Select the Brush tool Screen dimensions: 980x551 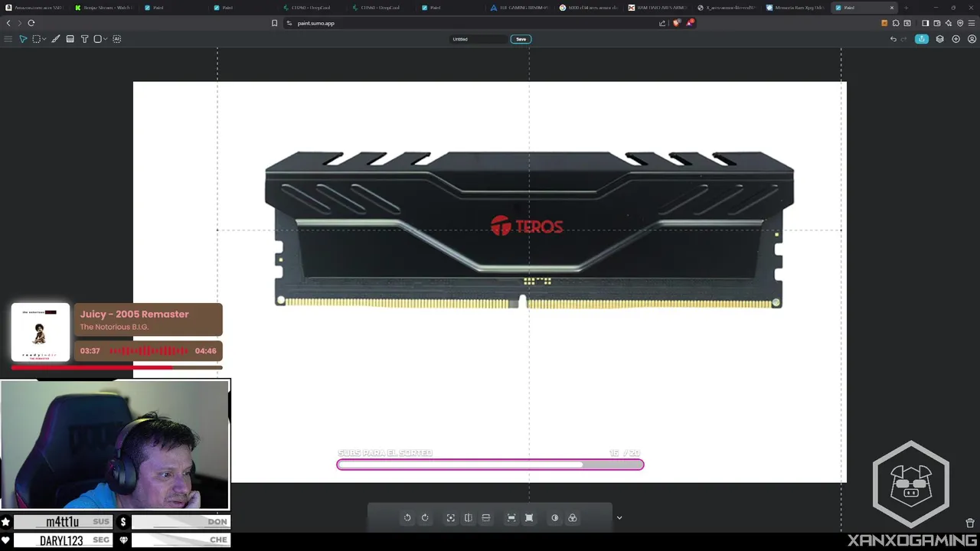click(56, 39)
